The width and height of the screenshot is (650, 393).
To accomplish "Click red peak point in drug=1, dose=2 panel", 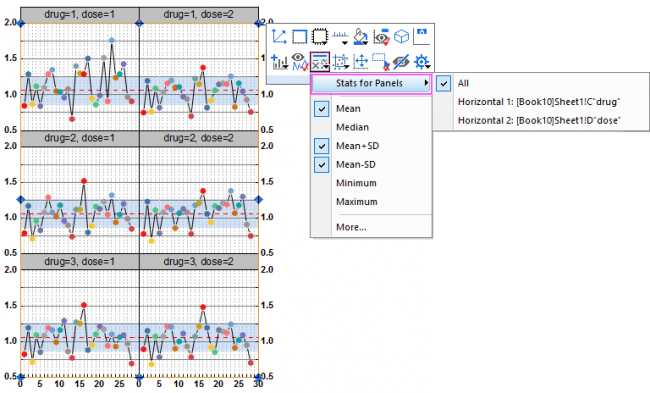I will 203,67.
